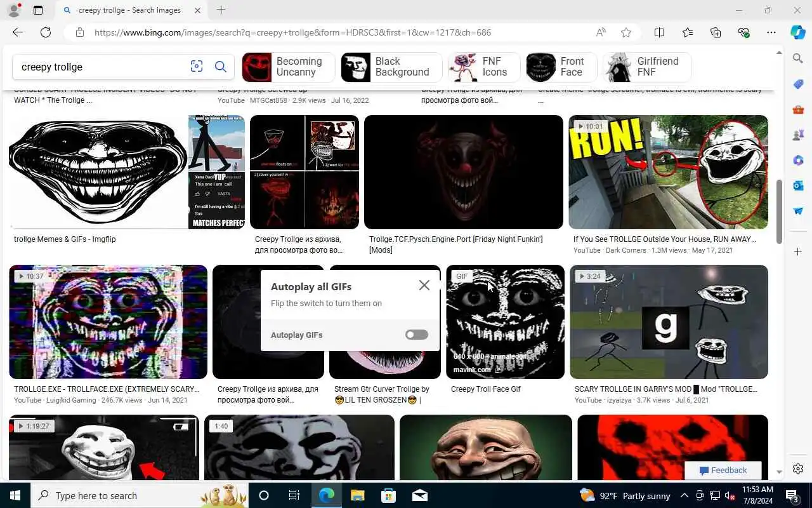Open 'trollge Memes & GIFs - Imgflip' link
Screen dimensions: 812x508
click(x=65, y=239)
